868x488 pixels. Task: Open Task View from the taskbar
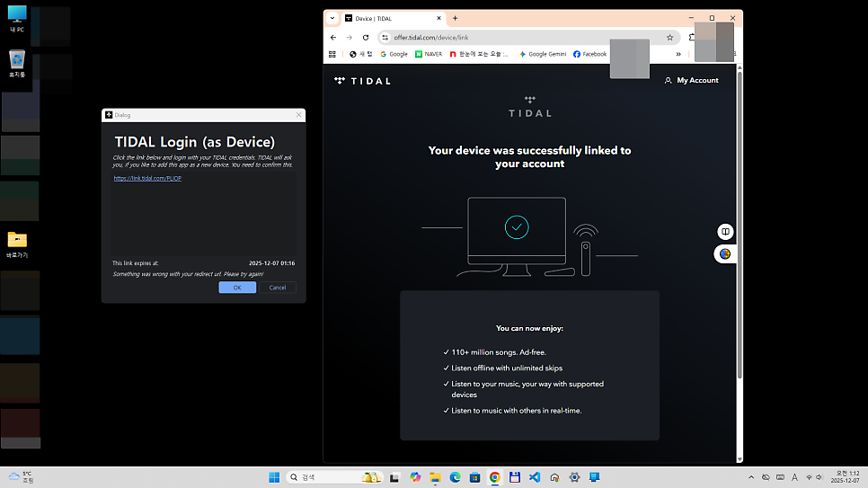point(394,477)
